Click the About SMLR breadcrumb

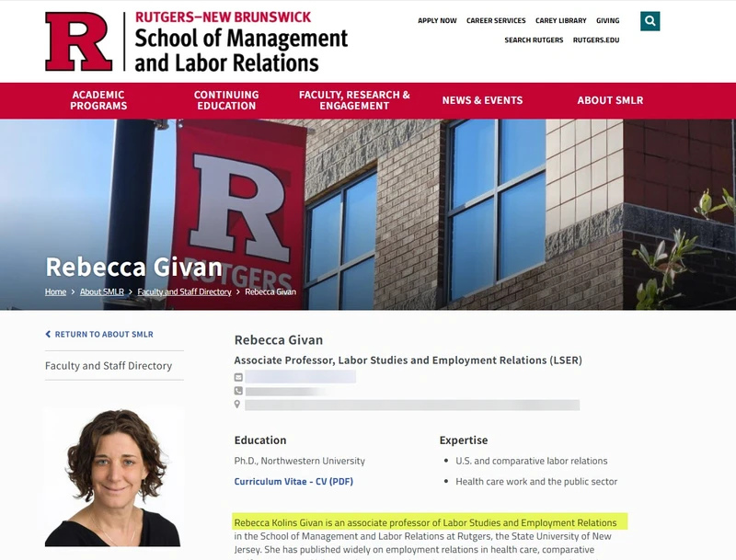pos(102,291)
